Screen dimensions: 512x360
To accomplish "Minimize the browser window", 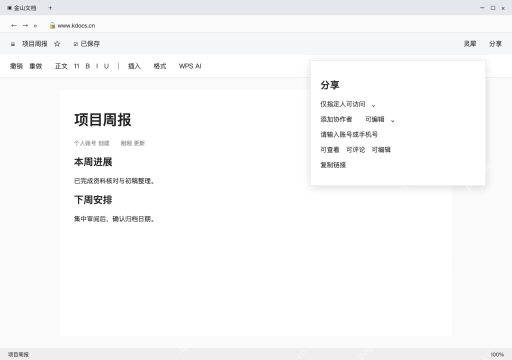I will [x=482, y=8].
